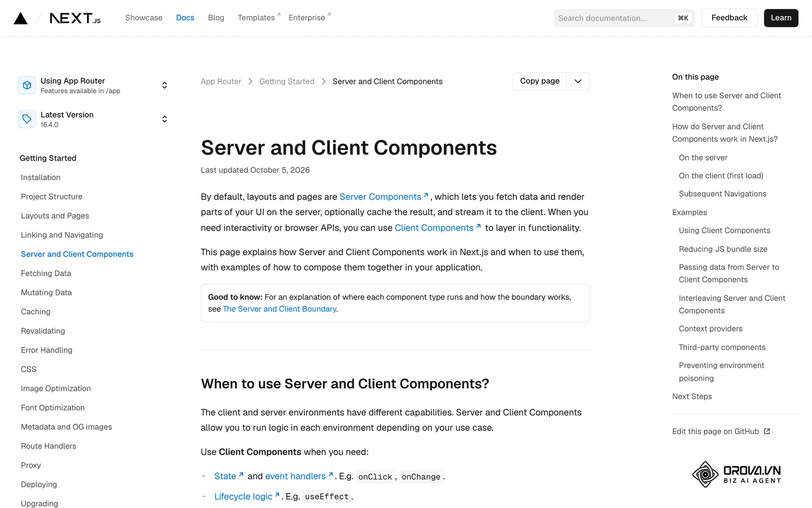Open the Templates nav link

(259, 18)
